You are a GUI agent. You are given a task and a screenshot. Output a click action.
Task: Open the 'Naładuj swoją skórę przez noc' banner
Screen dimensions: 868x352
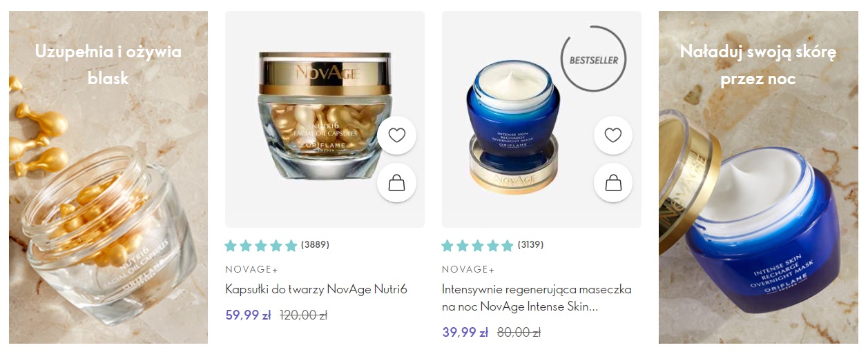tap(758, 177)
